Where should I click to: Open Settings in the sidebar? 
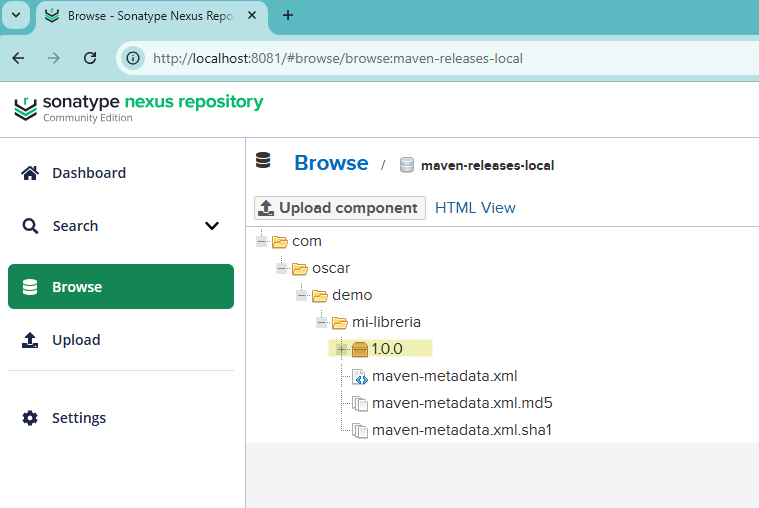click(121, 418)
